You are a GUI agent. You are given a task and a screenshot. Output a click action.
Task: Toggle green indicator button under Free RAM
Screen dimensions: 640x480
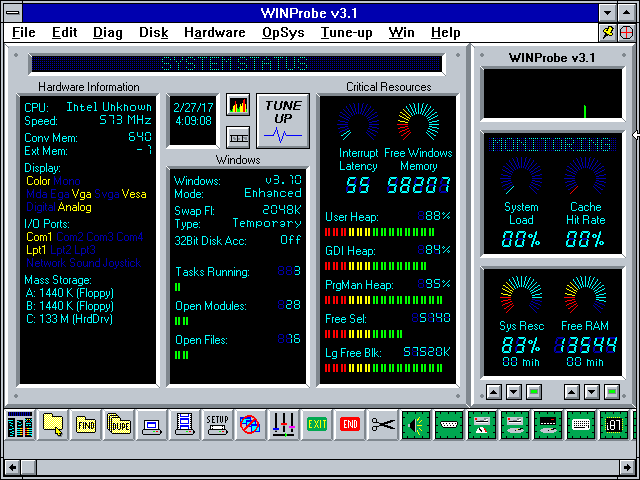coord(612,392)
